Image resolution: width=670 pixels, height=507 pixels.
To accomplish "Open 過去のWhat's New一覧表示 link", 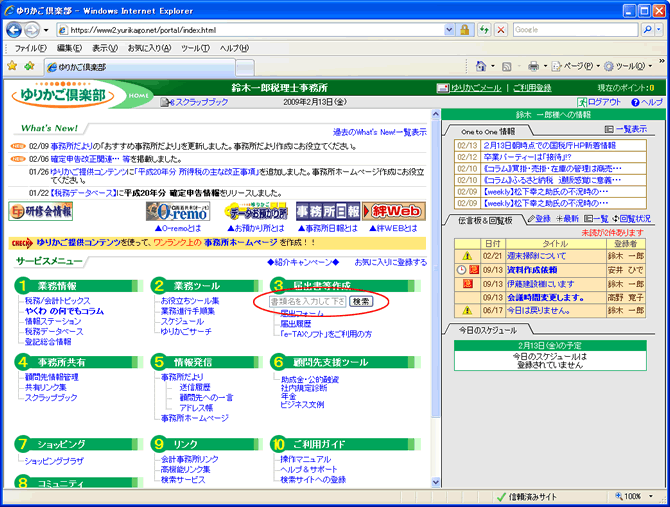I will pyautogui.click(x=379, y=132).
